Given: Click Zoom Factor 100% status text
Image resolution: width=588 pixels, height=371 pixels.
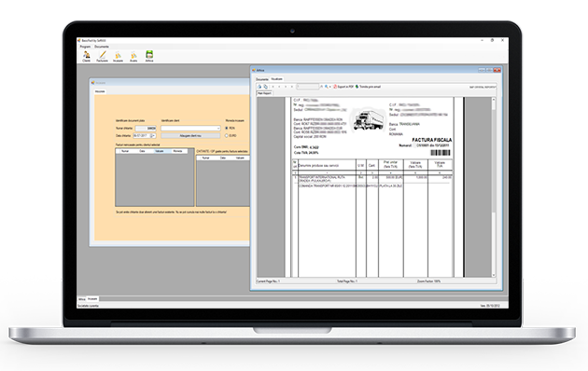Looking at the screenshot, I should (428, 281).
